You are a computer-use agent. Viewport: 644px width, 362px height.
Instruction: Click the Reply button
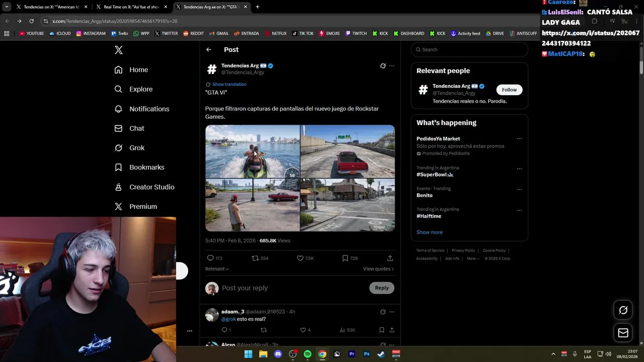pos(382,288)
